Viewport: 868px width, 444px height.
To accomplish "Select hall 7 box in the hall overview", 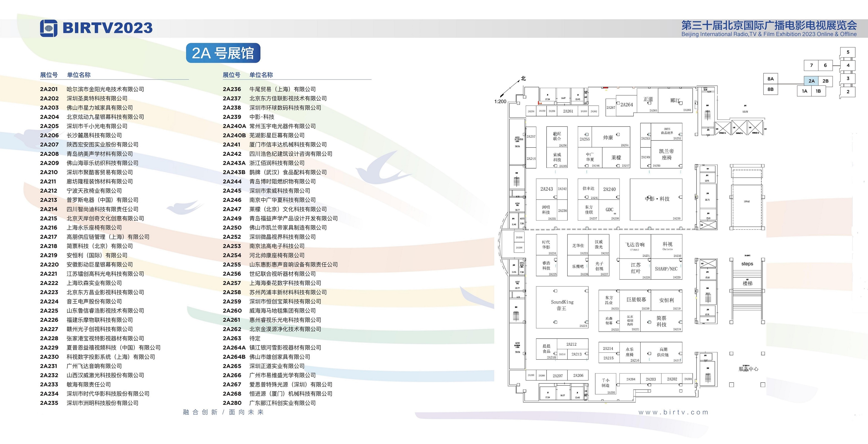I will pyautogui.click(x=811, y=65).
